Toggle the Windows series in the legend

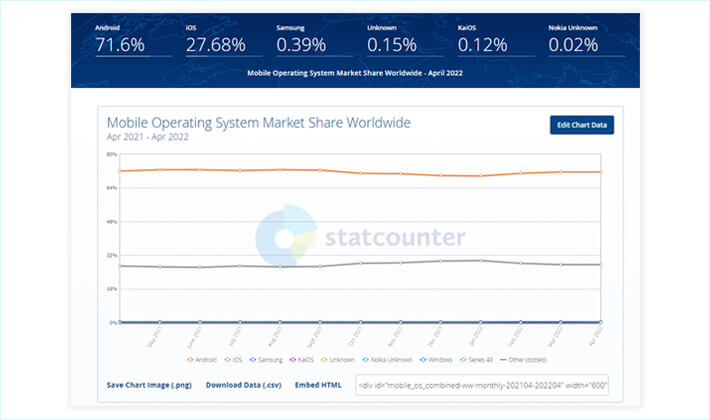pyautogui.click(x=436, y=360)
